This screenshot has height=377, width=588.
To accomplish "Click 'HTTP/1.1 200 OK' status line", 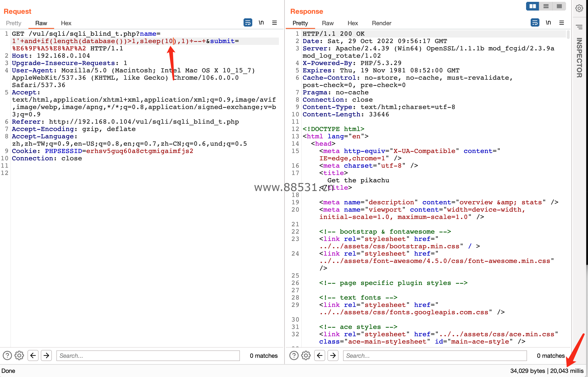I will (333, 33).
